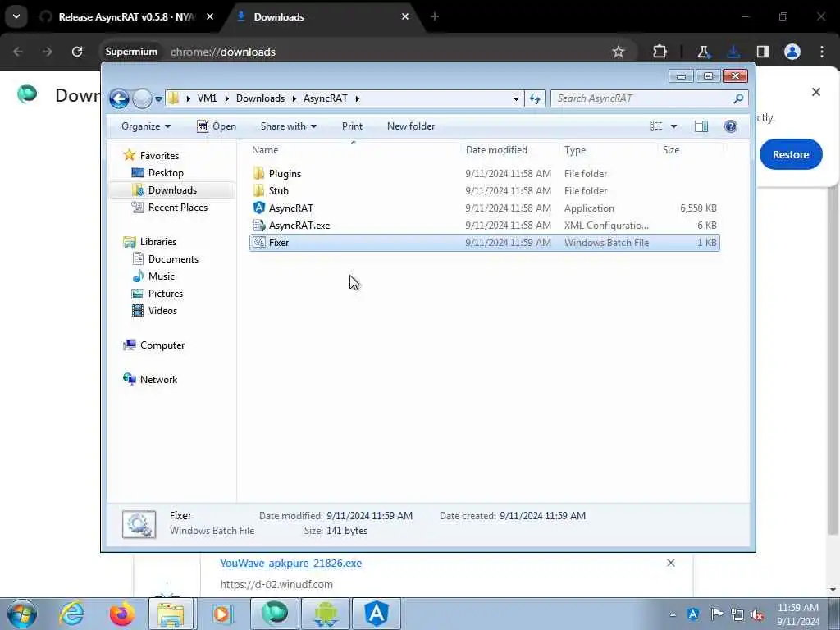The height and width of the screenshot is (630, 840).
Task: Sort by Type column header
Action: click(x=608, y=150)
